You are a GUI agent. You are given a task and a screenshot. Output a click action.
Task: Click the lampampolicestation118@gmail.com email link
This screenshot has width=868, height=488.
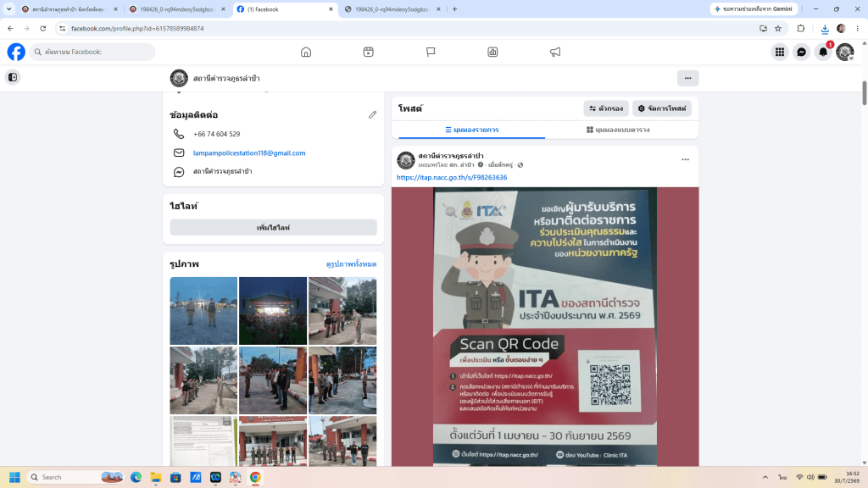pyautogui.click(x=249, y=152)
